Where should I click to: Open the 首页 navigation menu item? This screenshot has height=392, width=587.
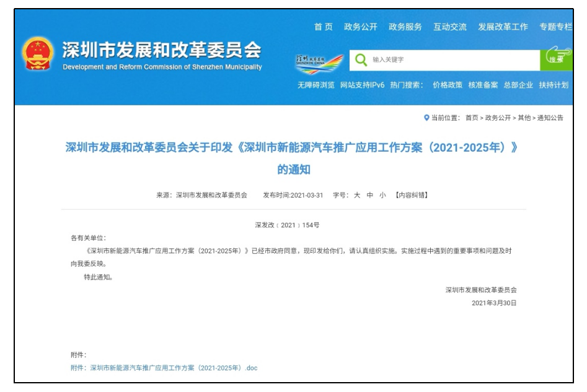[324, 27]
